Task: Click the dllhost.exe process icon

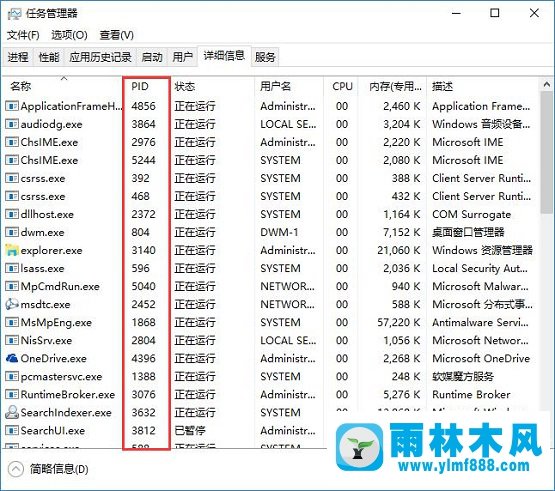Action: 12,214
